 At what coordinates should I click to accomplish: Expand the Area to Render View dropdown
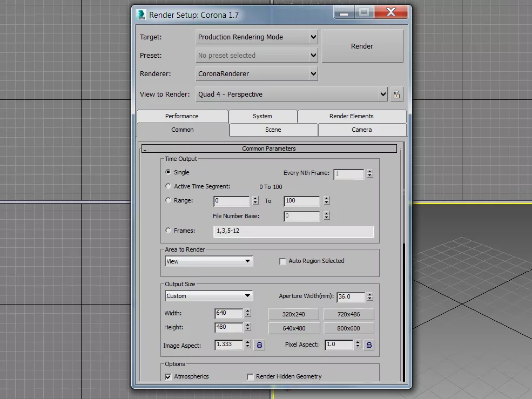coord(208,261)
